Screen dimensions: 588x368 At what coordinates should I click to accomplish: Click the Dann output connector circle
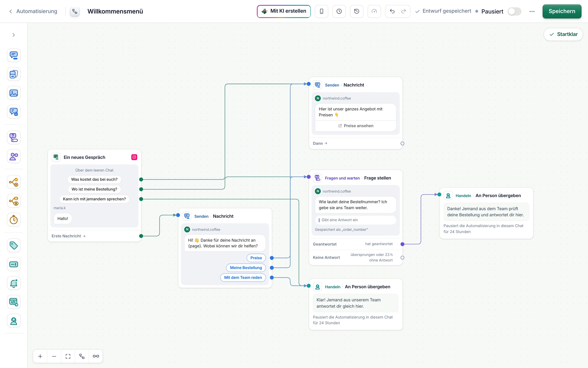click(402, 143)
